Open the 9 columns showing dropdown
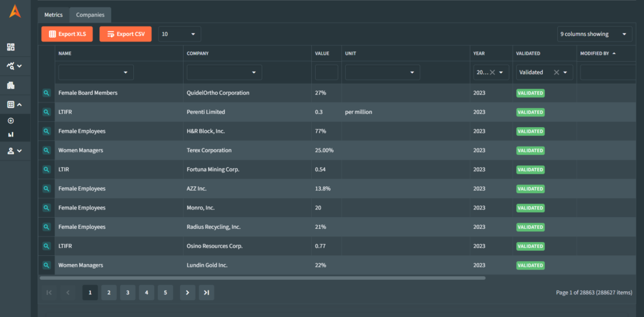The height and width of the screenshot is (317, 644). pos(594,34)
